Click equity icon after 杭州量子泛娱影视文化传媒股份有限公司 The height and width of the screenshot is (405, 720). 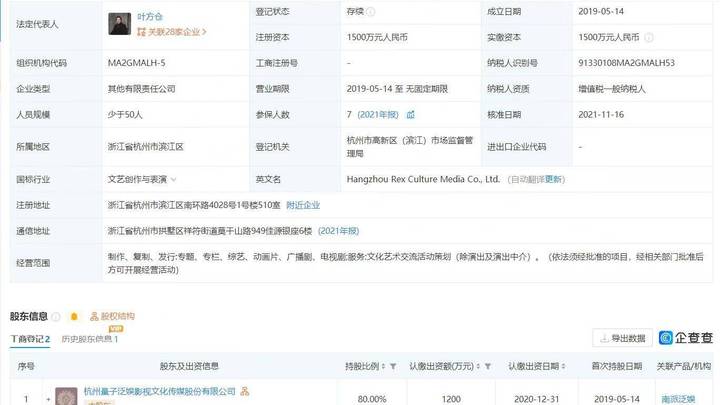[x=245, y=392]
